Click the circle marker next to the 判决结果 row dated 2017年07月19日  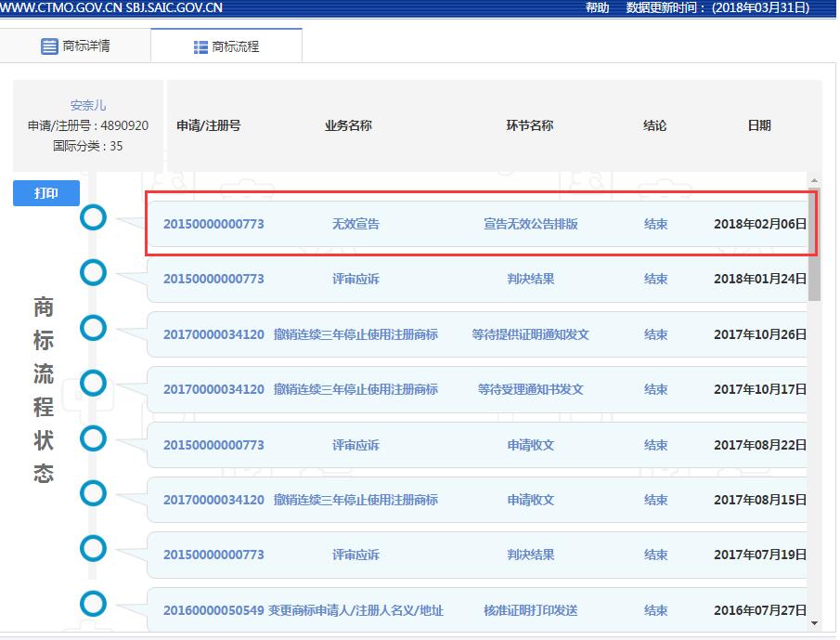pos(93,548)
